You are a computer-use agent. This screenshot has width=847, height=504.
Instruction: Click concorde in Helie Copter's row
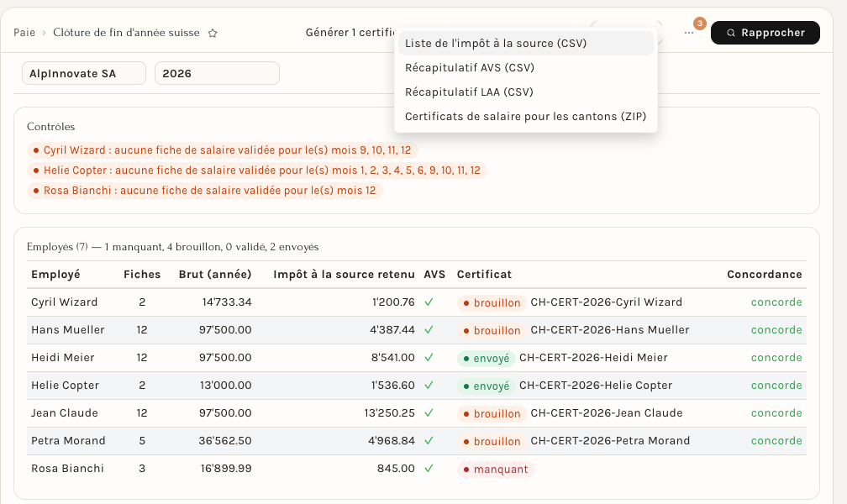pyautogui.click(x=776, y=386)
